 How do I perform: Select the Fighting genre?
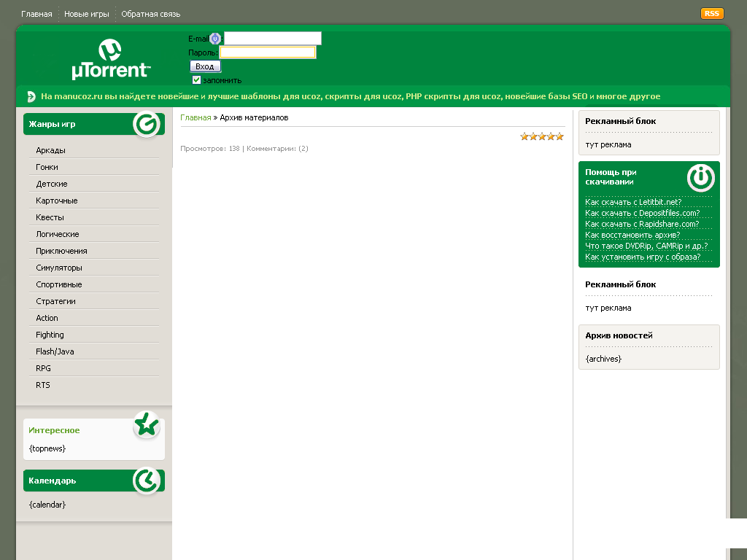point(50,335)
